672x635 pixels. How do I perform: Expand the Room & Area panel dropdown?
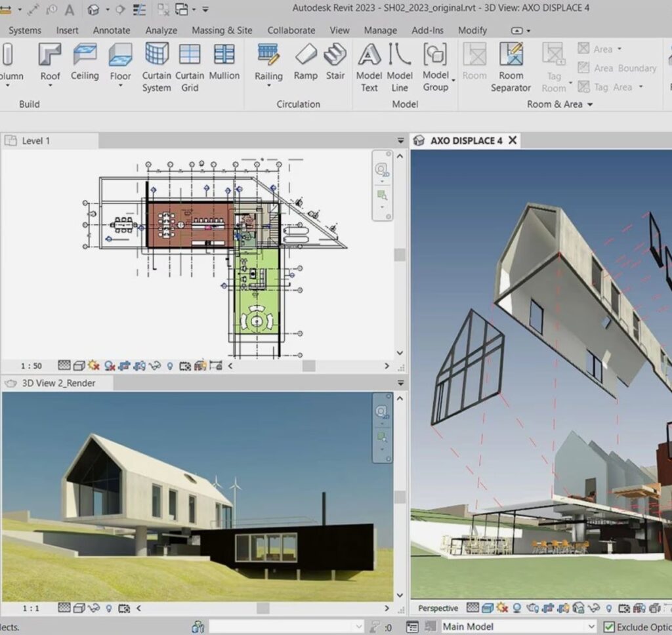(589, 104)
